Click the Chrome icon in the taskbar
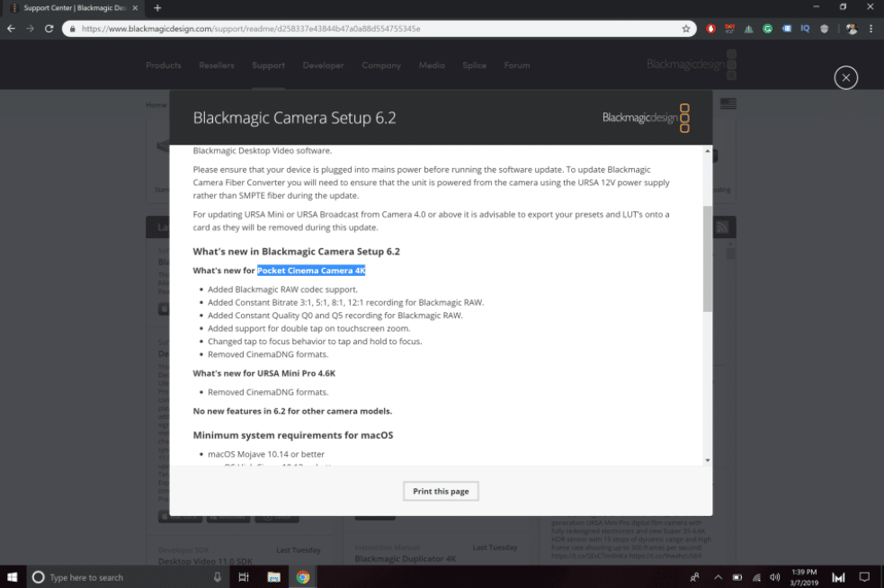 pos(303,577)
